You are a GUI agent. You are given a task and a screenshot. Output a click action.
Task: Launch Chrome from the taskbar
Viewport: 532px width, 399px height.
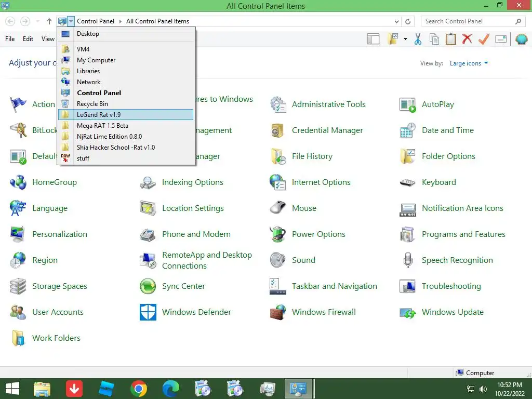(138, 389)
